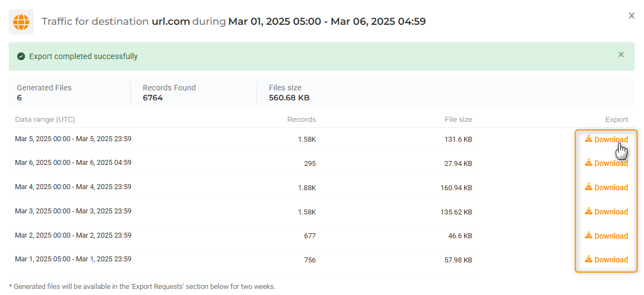Viewport: 644px width, 295px height.
Task: Click the orange globe destination icon
Action: 21,22
